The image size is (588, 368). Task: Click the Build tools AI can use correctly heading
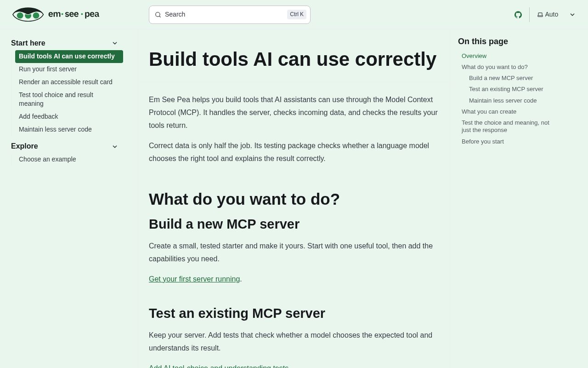293,59
